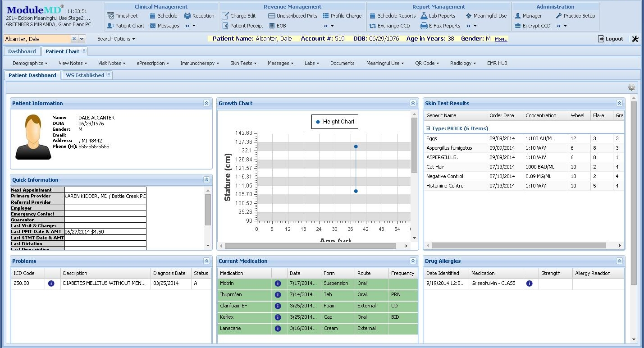
Task: View info details for Motrin medication
Action: pos(279,284)
